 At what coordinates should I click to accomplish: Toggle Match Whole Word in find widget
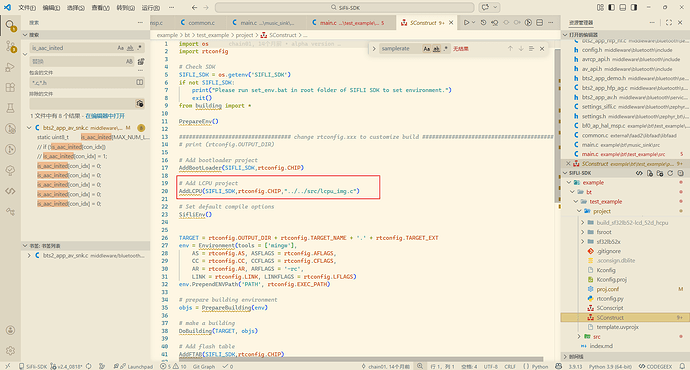coord(436,49)
